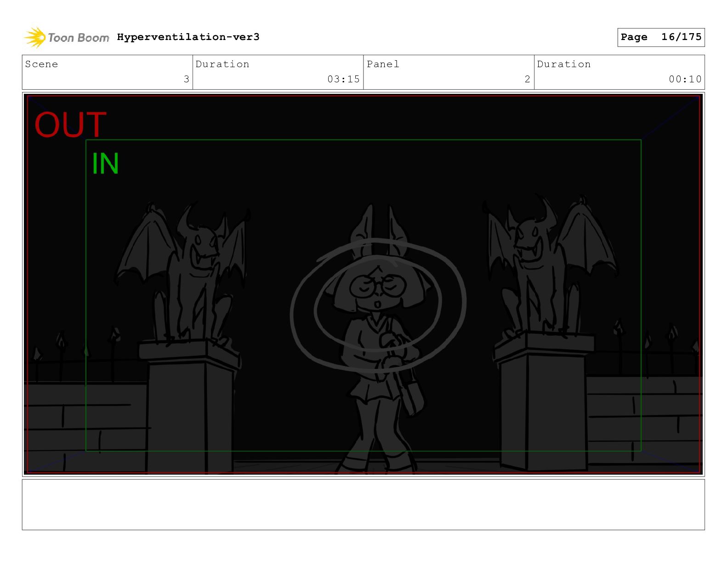Click the 'Panel' header label
Viewport: 728px width, 563px height.
pyautogui.click(x=383, y=64)
